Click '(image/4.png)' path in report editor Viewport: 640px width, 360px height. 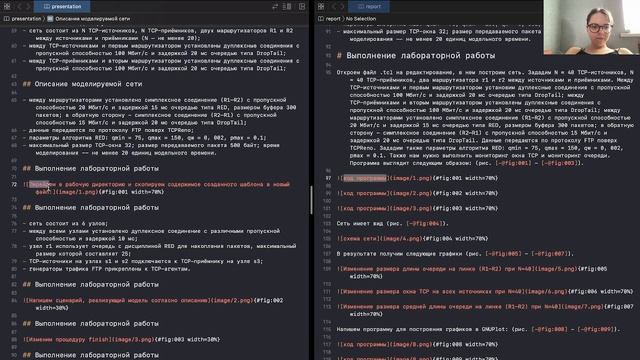(x=401, y=238)
